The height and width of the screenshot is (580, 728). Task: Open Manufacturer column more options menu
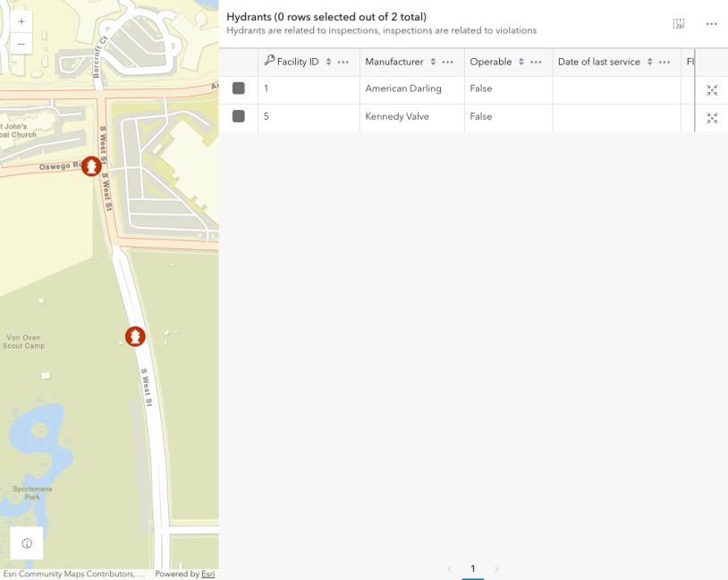pos(448,62)
